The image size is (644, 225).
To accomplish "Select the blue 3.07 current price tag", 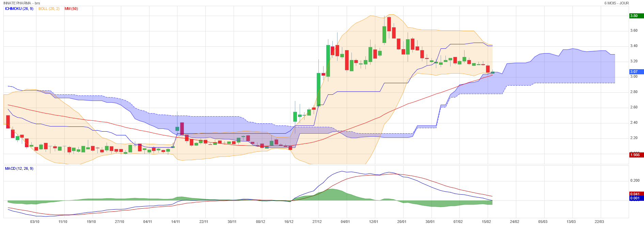I will point(637,72).
